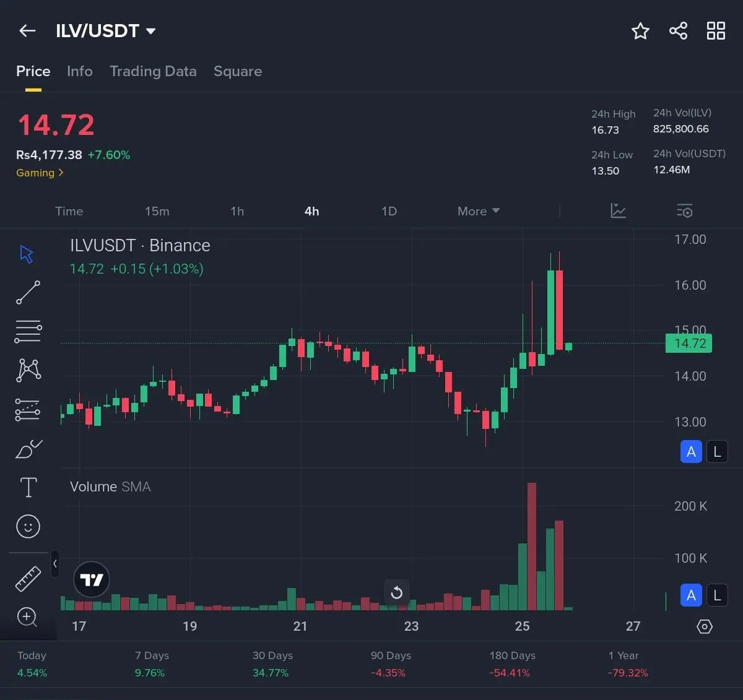This screenshot has height=700, width=743.
Task: Switch to the Info tab
Action: (x=80, y=71)
